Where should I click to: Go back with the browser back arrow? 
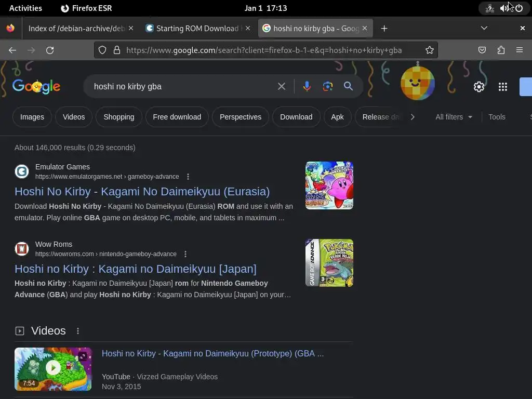(x=12, y=50)
